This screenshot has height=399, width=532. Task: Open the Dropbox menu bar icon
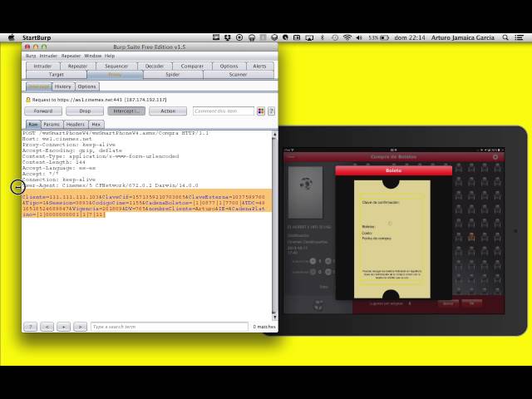tap(227, 37)
